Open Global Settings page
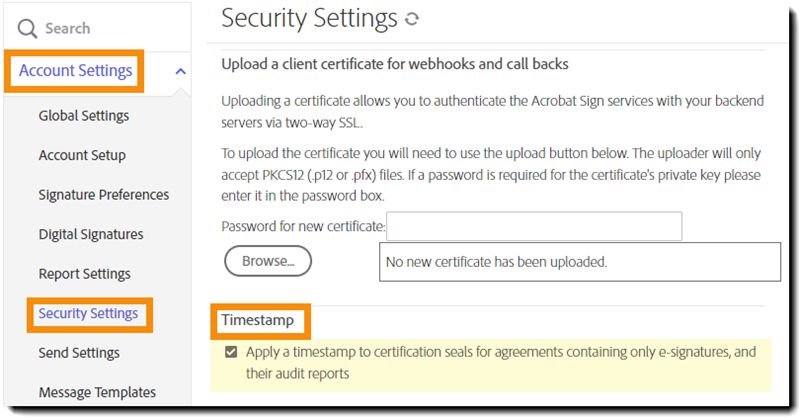 point(84,115)
